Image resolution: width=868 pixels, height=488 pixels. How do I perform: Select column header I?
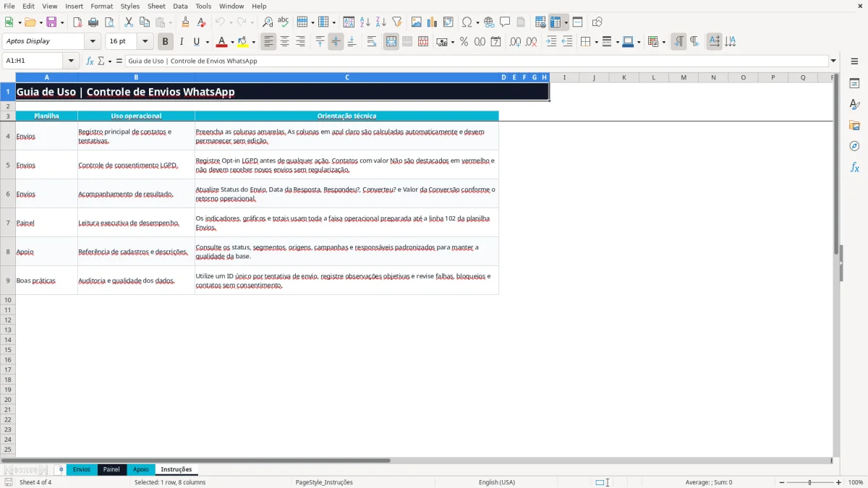(x=564, y=77)
